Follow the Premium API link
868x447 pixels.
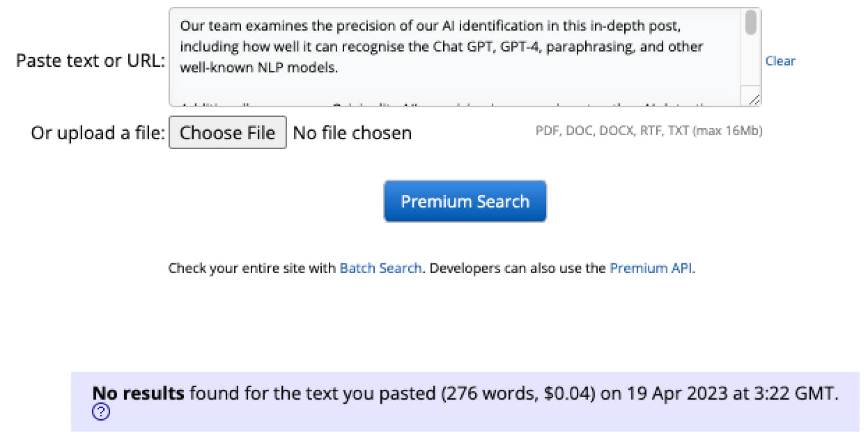[x=651, y=268]
